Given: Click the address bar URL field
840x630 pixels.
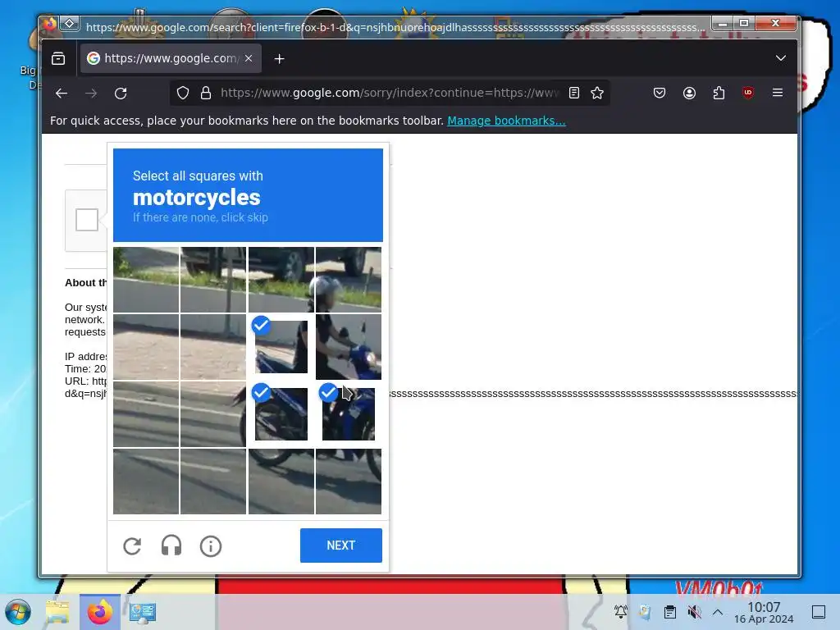Looking at the screenshot, I should pyautogui.click(x=390, y=94).
